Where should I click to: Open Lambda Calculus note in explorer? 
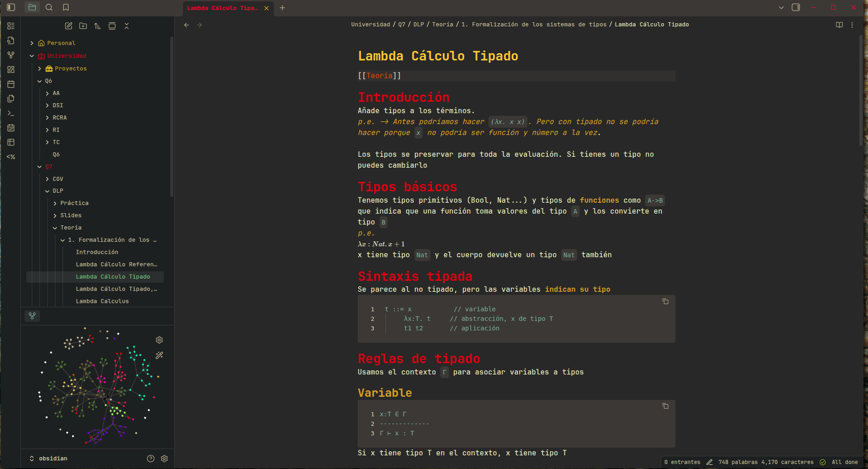102,301
